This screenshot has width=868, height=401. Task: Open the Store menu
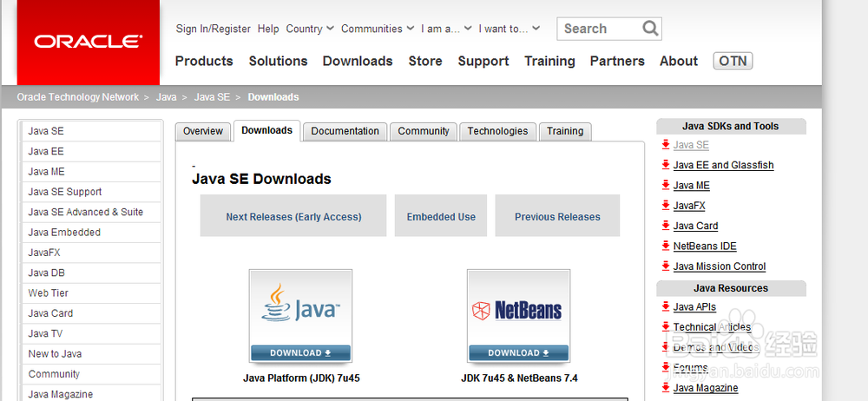pos(425,61)
